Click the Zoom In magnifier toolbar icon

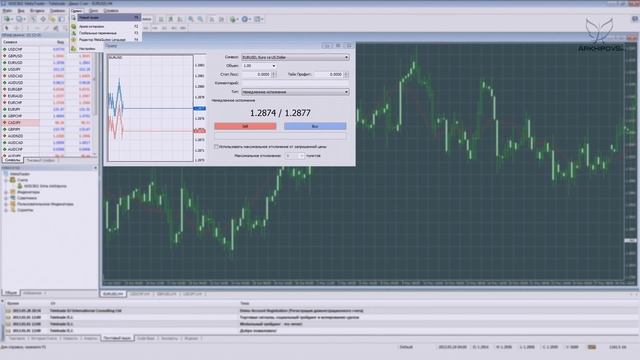point(191,19)
